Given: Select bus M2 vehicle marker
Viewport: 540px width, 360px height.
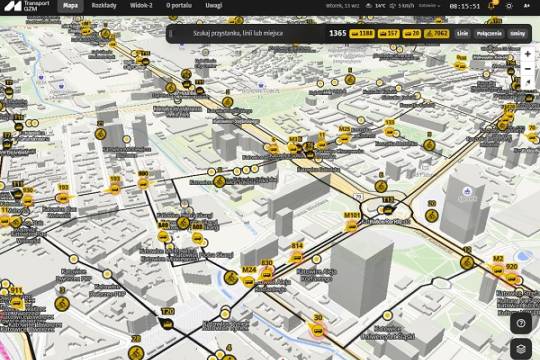Looking at the screenshot, I should [497, 269].
